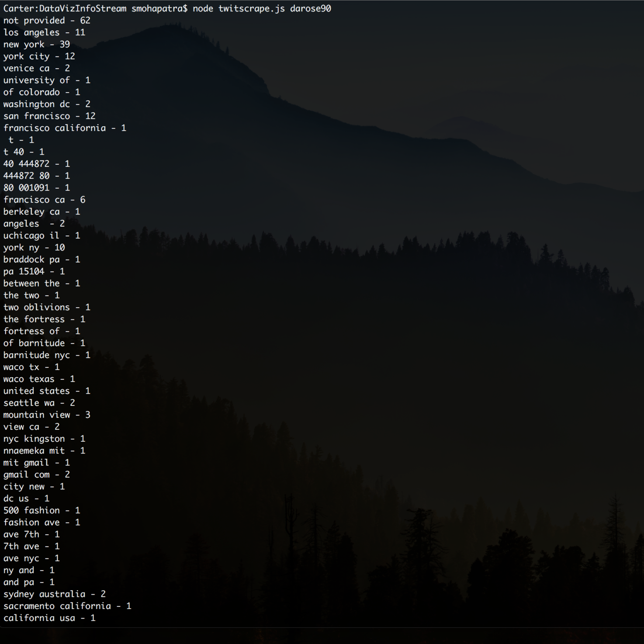Click 'berkeley ca - 1' output line
644x644 pixels.
pyautogui.click(x=42, y=212)
